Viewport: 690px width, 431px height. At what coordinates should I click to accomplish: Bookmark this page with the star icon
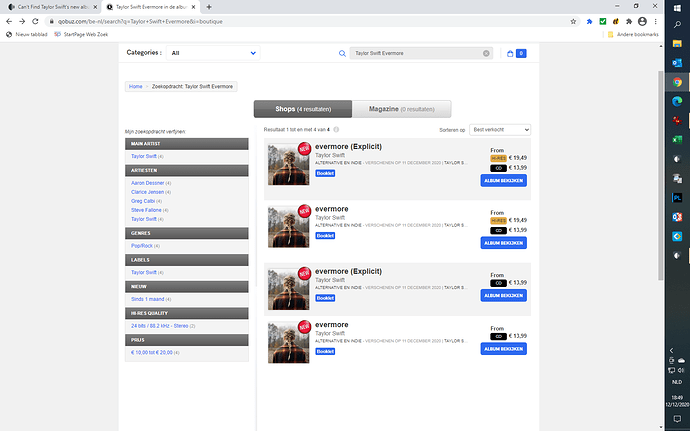(x=573, y=21)
